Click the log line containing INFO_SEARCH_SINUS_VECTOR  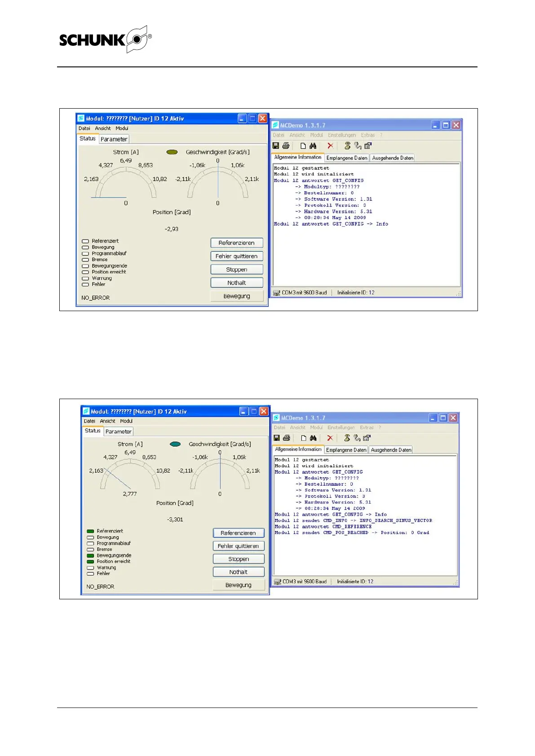[353, 521]
